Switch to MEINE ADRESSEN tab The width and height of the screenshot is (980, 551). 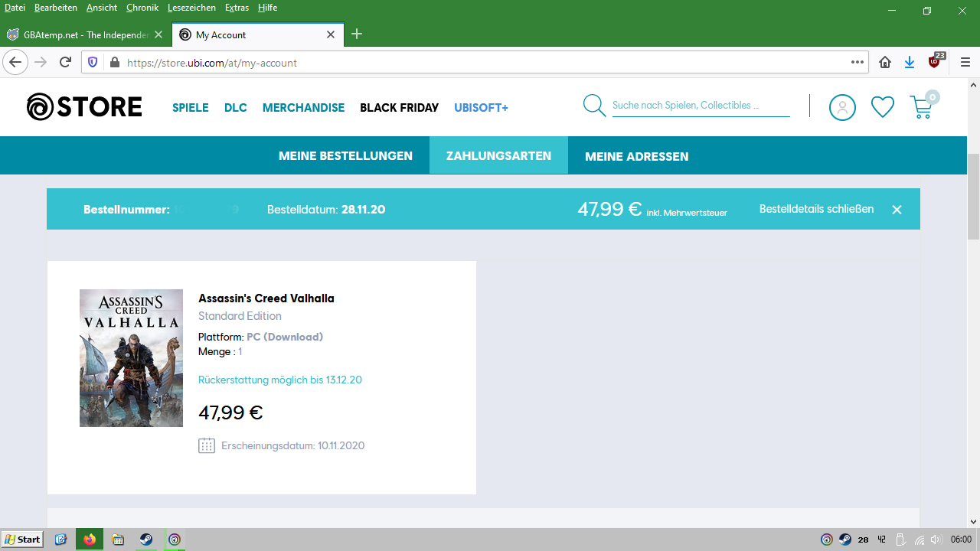point(637,156)
